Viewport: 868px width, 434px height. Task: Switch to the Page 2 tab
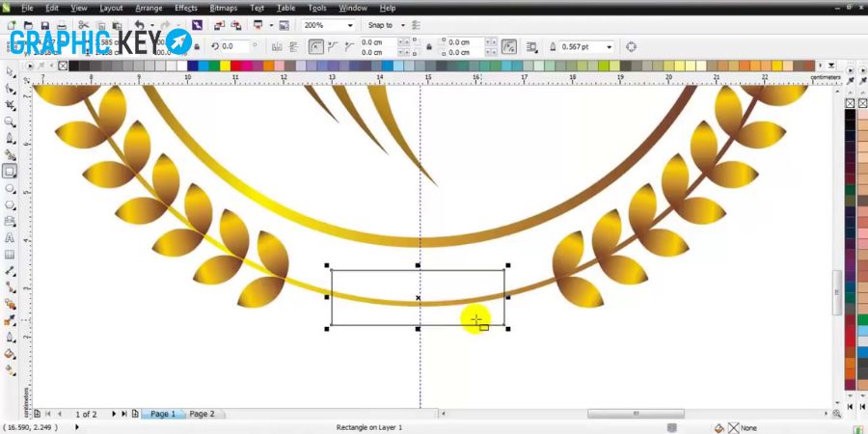click(202, 414)
